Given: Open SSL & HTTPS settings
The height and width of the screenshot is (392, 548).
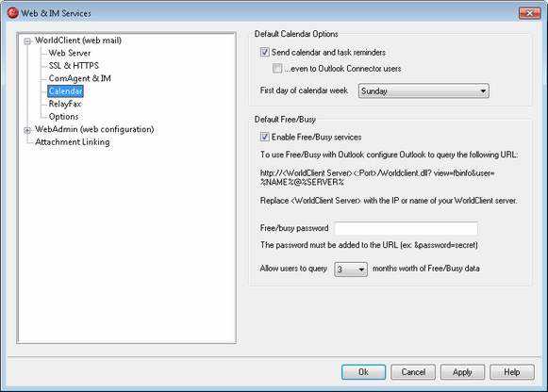Looking at the screenshot, I should point(74,66).
